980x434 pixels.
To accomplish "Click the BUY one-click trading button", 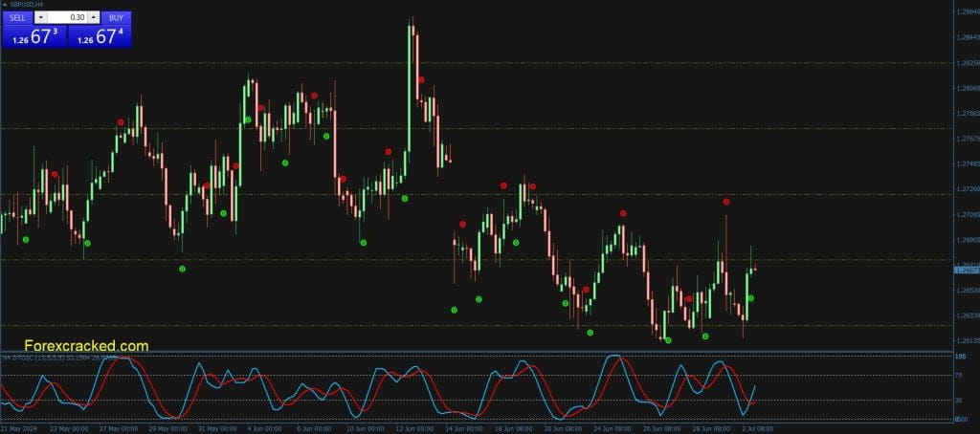I will point(116,17).
